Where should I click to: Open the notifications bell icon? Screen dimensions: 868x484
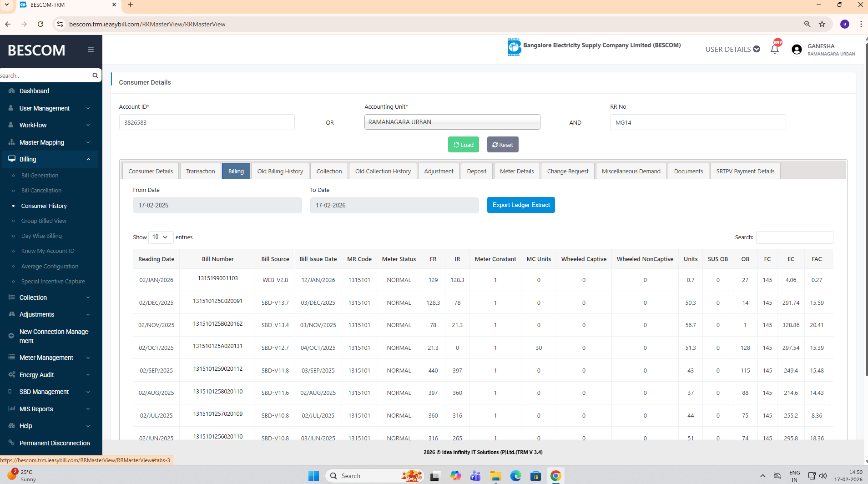point(774,49)
